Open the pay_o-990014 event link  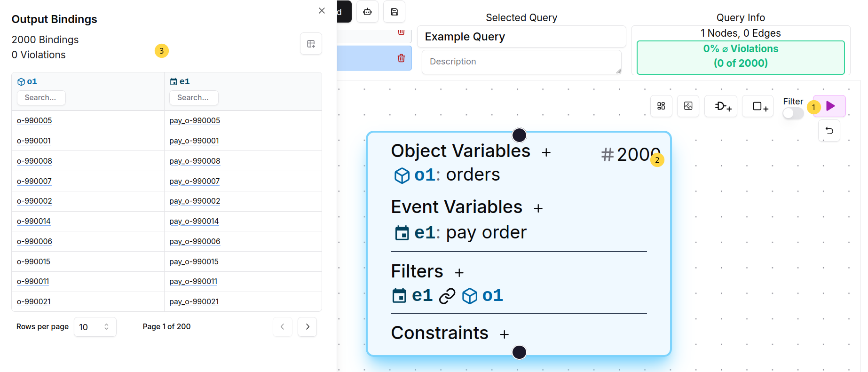pos(194,221)
